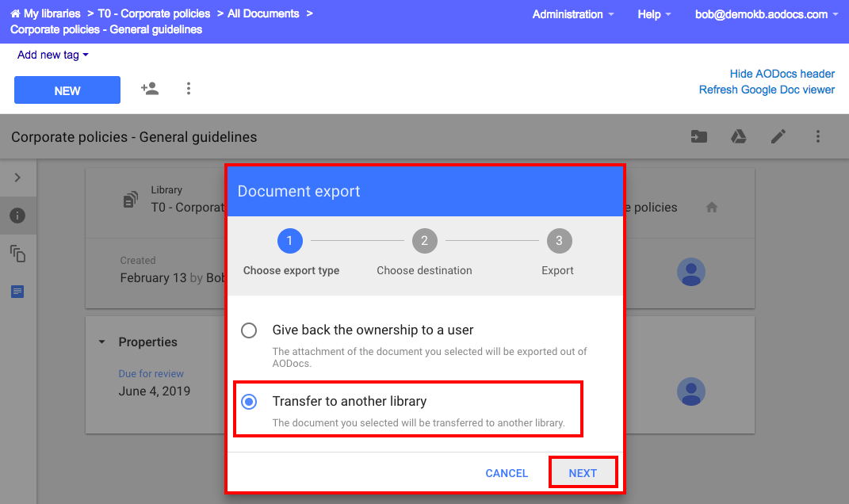
Task: Click Hide AODocs header link
Action: [782, 74]
